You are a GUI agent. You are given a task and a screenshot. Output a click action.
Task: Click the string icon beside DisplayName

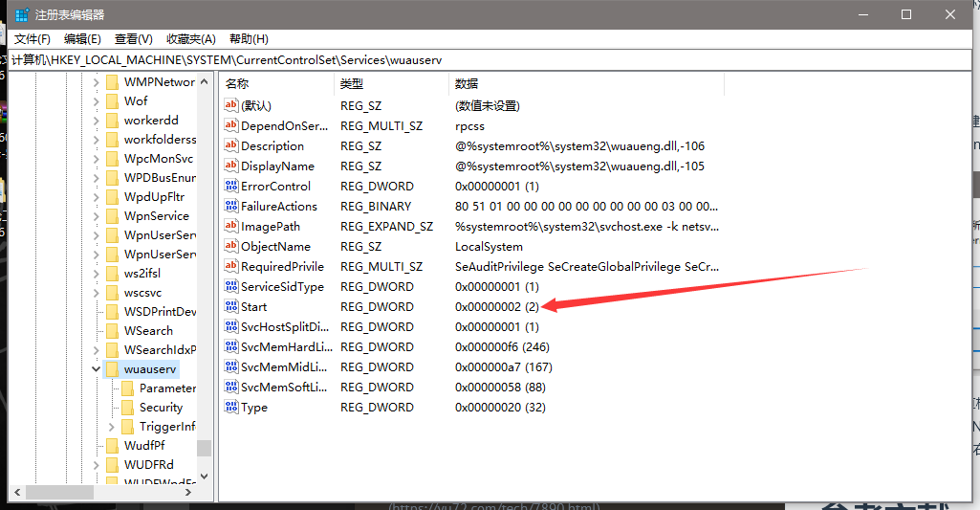[x=230, y=166]
